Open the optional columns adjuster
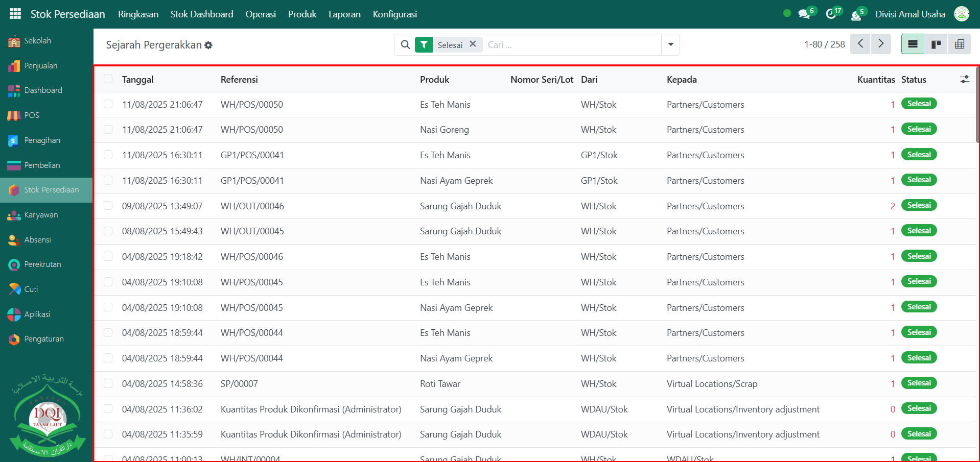The image size is (980, 462). (965, 79)
